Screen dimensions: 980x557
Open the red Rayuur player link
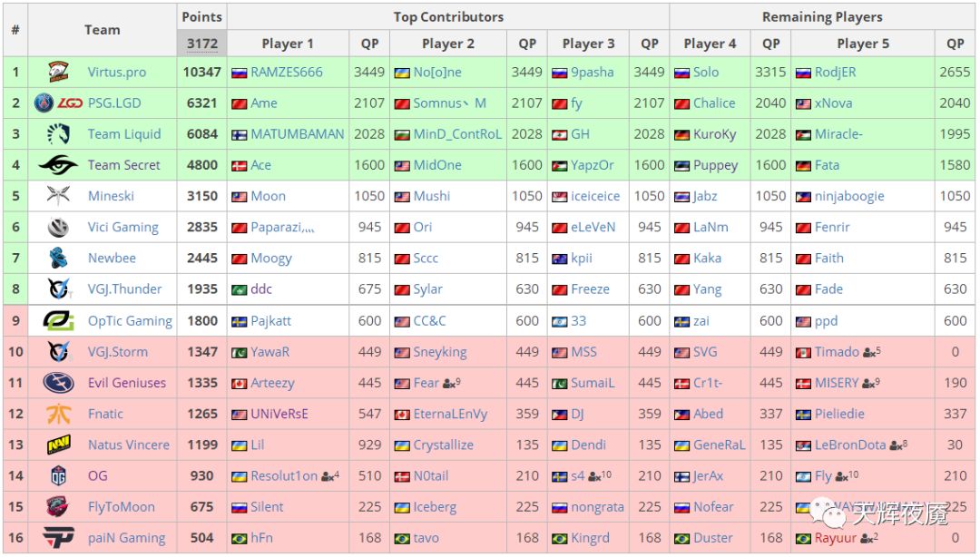coord(836,538)
